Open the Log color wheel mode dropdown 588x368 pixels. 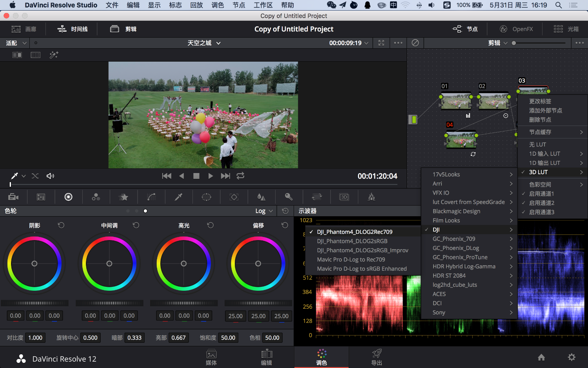[x=264, y=211]
